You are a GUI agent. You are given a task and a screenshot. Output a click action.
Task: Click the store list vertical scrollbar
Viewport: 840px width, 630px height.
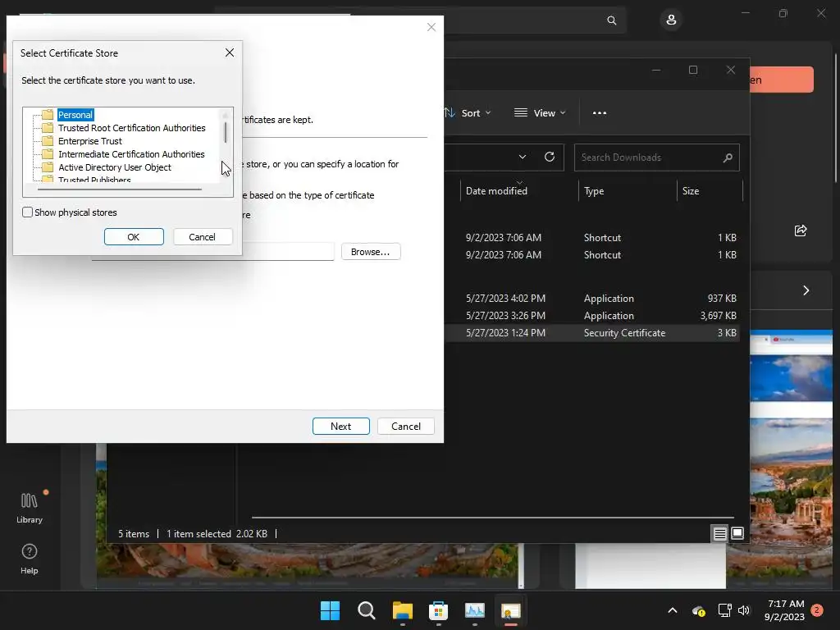(x=226, y=132)
